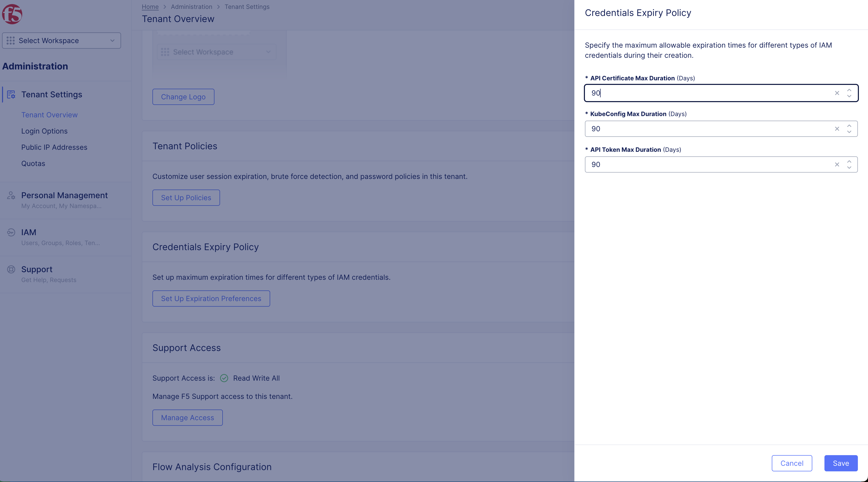Open the Select Workspace dropdown
Image resolution: width=868 pixels, height=482 pixels.
pos(61,41)
